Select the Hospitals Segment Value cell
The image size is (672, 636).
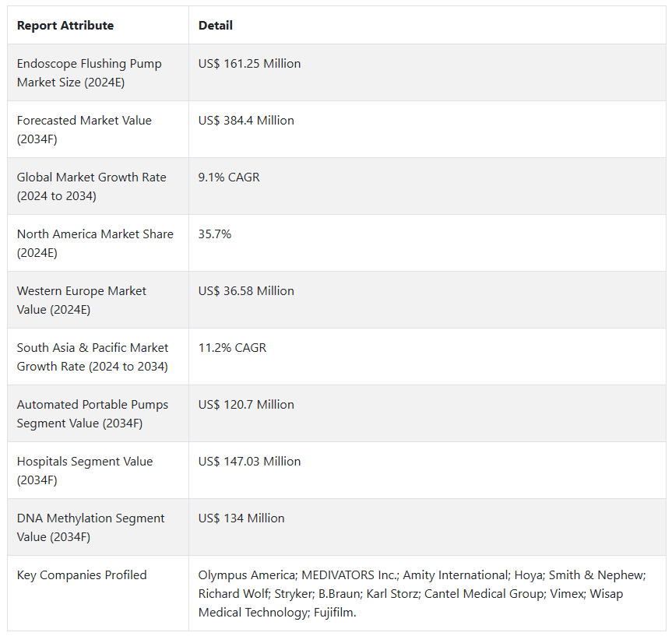point(85,471)
